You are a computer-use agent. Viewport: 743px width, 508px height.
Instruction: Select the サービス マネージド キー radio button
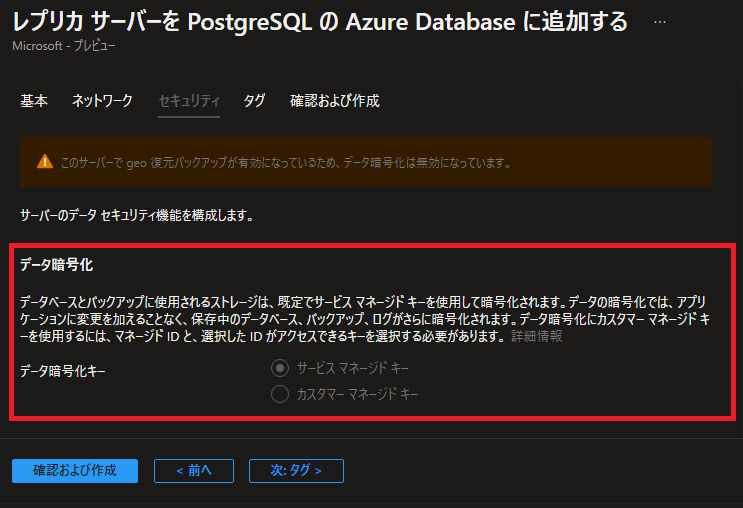pos(280,368)
